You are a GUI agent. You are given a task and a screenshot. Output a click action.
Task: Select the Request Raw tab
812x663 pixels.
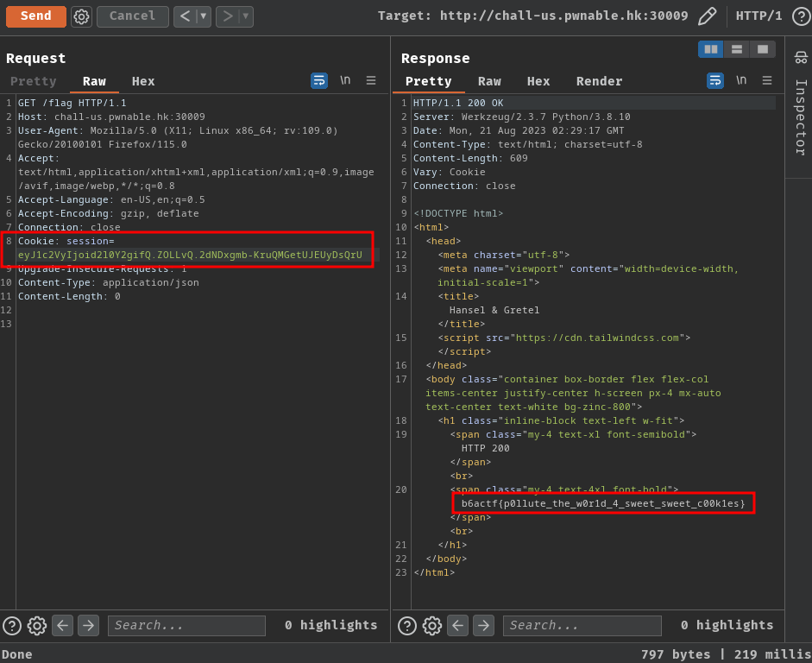coord(94,81)
